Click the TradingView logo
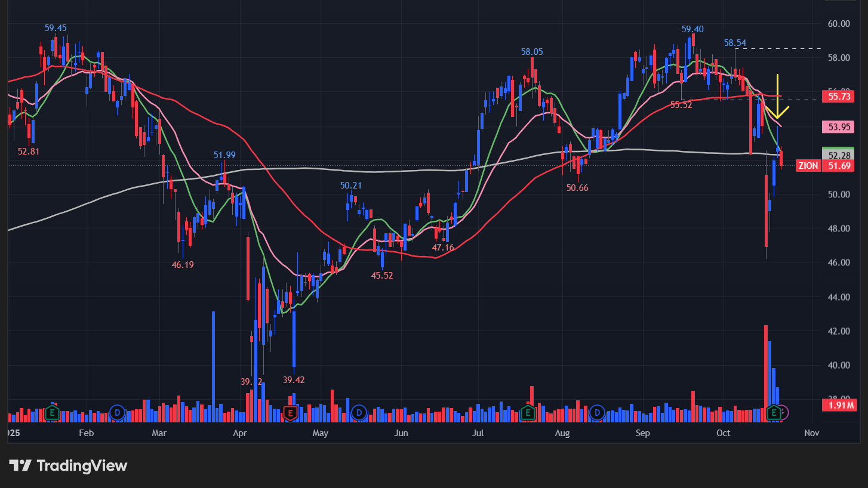The width and height of the screenshot is (868, 488). tap(68, 465)
